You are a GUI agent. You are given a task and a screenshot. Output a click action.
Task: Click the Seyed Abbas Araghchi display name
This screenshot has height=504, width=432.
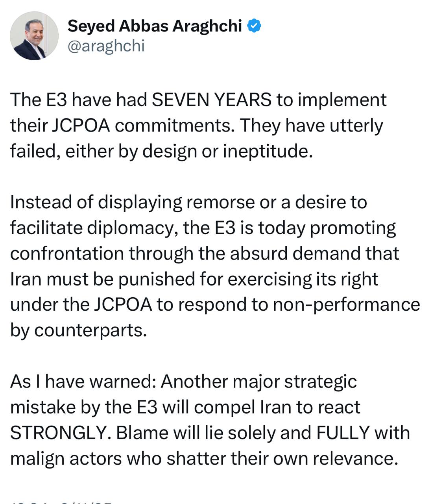pos(154,26)
